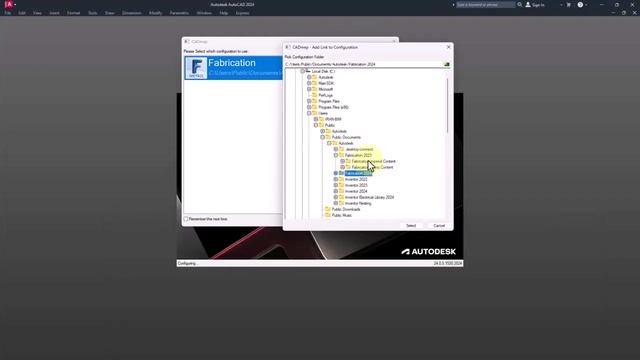
Task: Expand the Microsoft folder node
Action: pyautogui.click(x=309, y=89)
